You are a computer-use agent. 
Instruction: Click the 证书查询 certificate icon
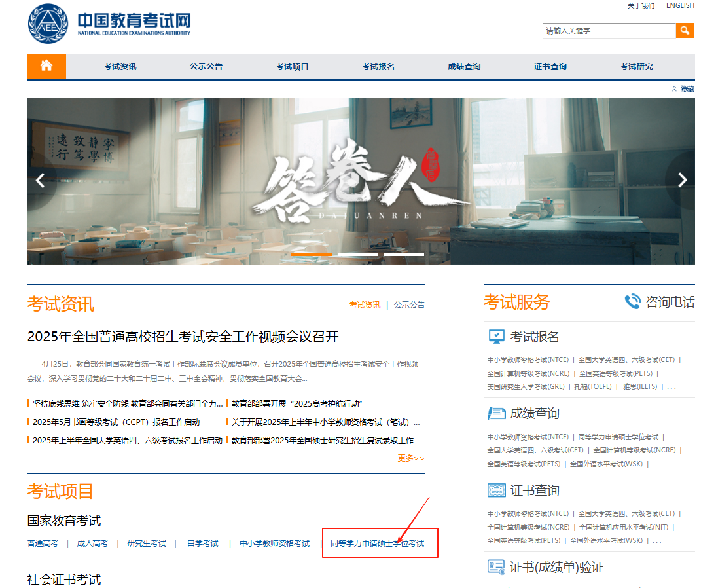pyautogui.click(x=496, y=490)
